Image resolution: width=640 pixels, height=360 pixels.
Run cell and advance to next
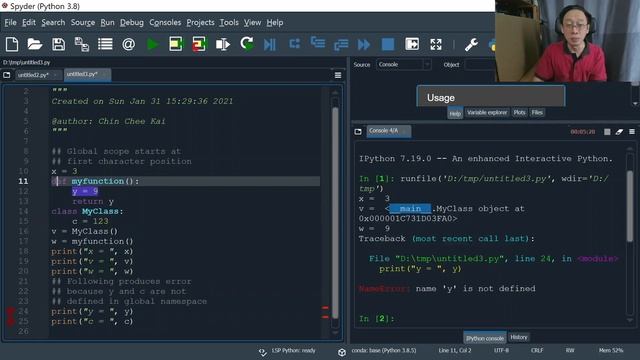[199, 44]
